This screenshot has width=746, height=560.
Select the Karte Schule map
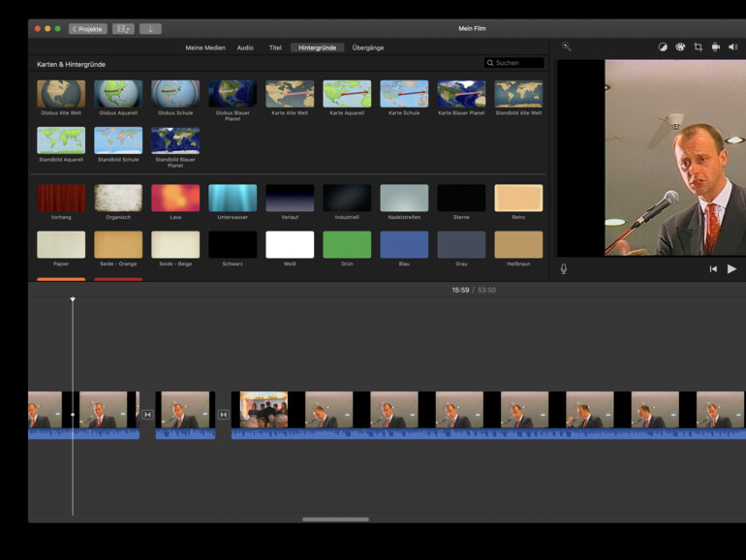click(x=404, y=94)
